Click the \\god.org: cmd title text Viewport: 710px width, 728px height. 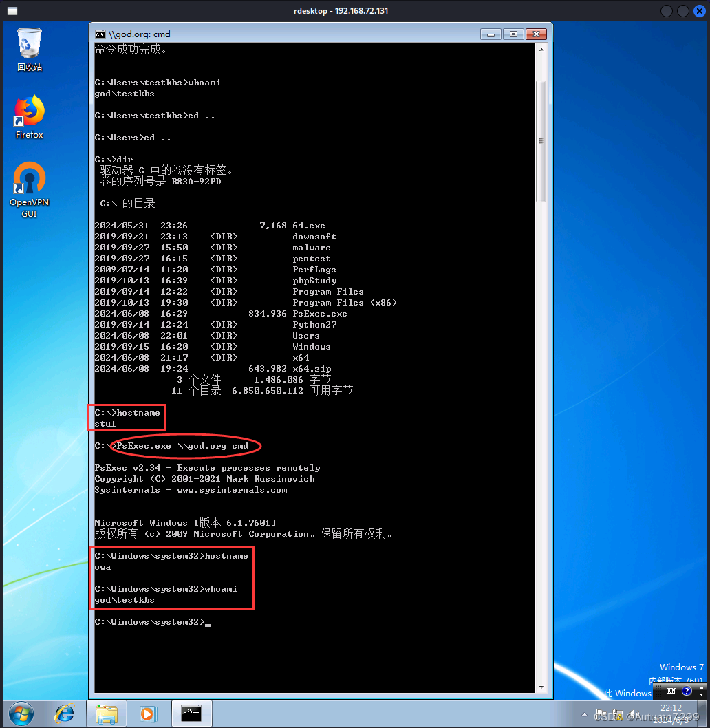coord(139,34)
